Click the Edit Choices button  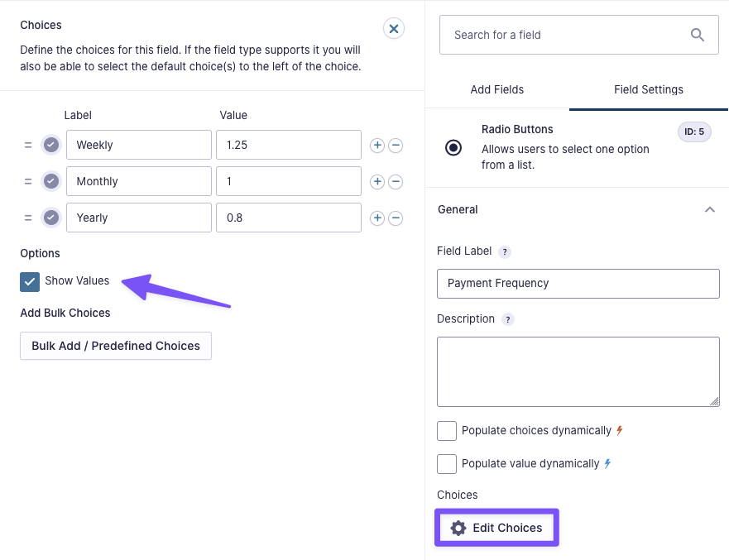pos(496,528)
